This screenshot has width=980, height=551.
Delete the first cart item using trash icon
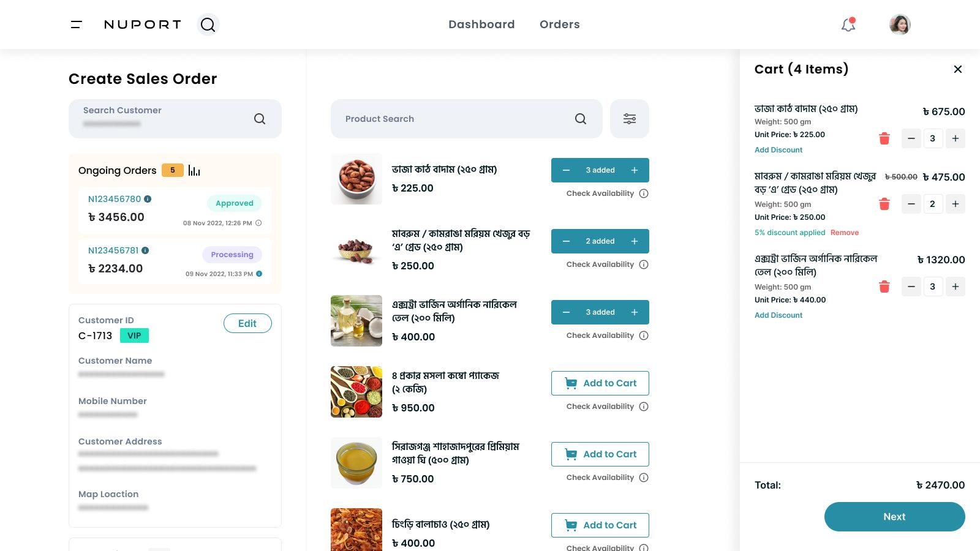pos(884,138)
